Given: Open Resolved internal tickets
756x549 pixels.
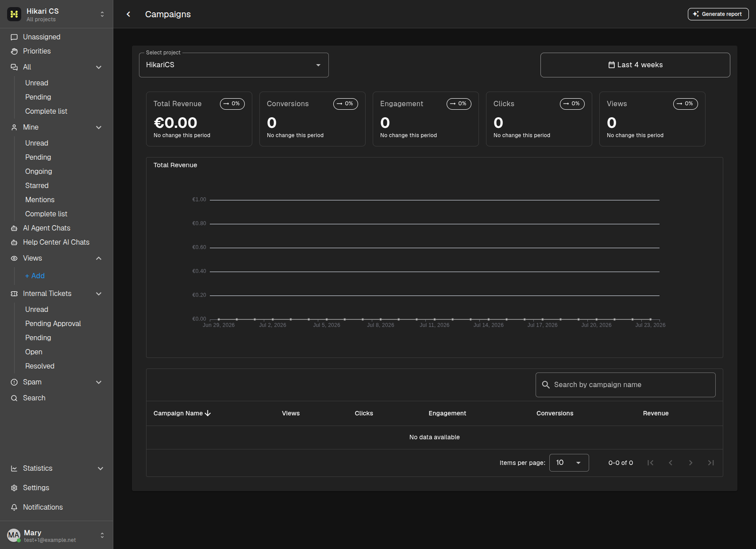Looking at the screenshot, I should point(40,366).
